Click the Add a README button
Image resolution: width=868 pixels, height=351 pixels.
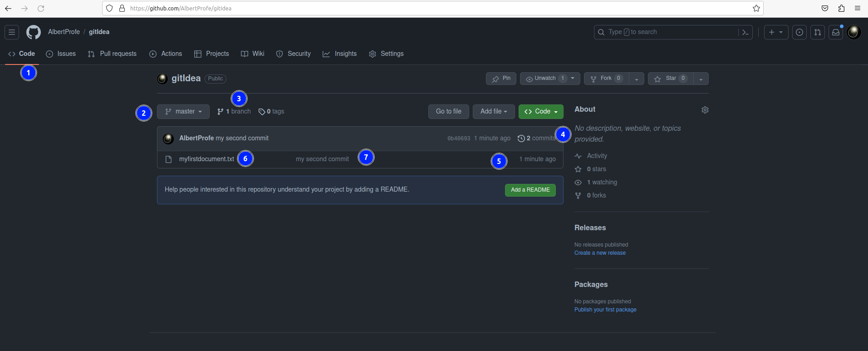point(530,190)
